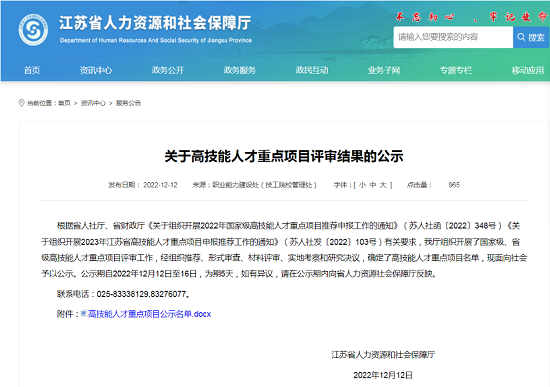The height and width of the screenshot is (387, 550).
Task: Open the 政务公开 navigation menu
Action: 168,70
